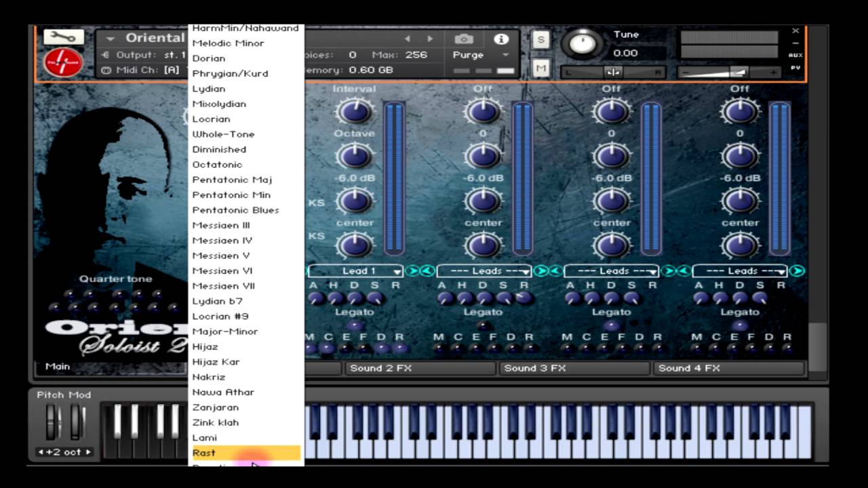
Task: Toggle the Mute (M) button
Action: [540, 68]
